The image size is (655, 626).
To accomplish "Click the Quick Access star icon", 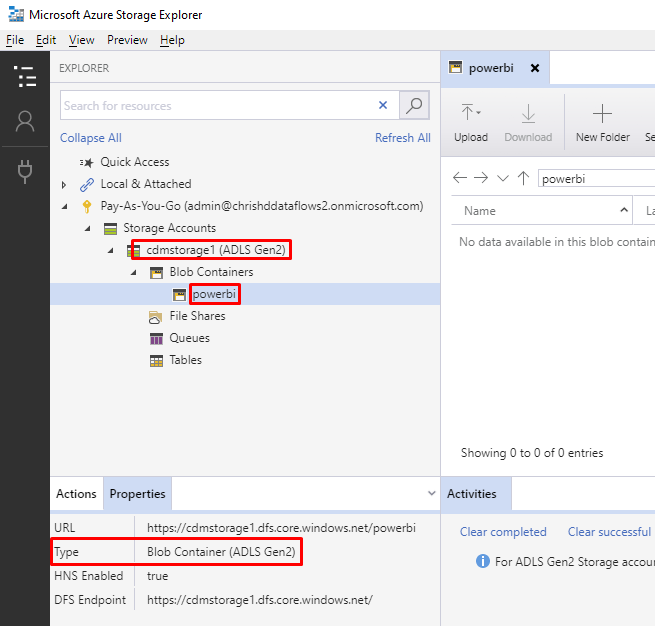I will tap(86, 162).
